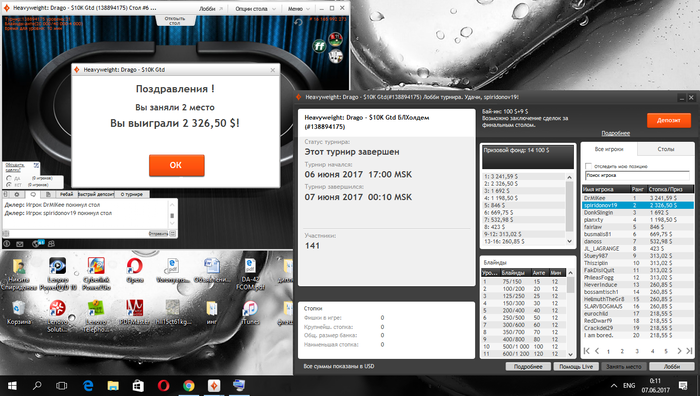Screen dimensions: 700x396
Task: Click the poker table icon at top right
Action: pyautogui.click(x=335, y=39)
